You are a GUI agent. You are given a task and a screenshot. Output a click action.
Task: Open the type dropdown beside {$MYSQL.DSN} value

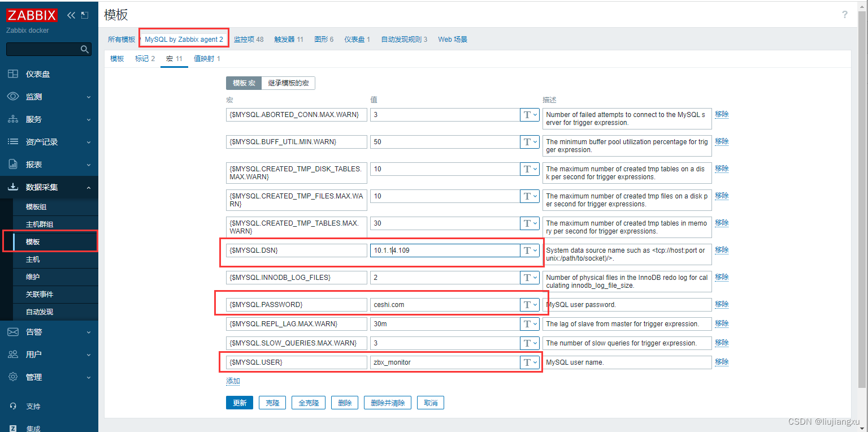point(530,250)
